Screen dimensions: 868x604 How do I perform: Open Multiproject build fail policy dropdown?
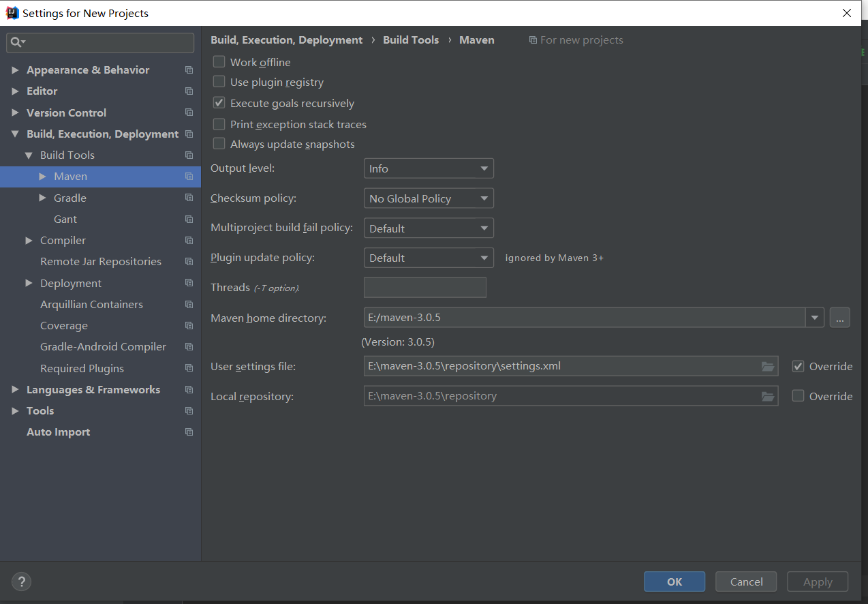(429, 228)
